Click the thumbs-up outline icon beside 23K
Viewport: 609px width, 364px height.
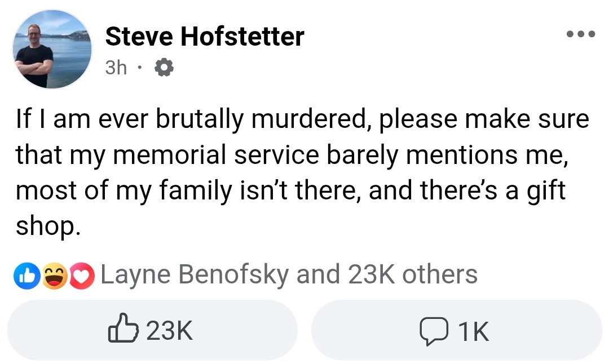coord(122,330)
